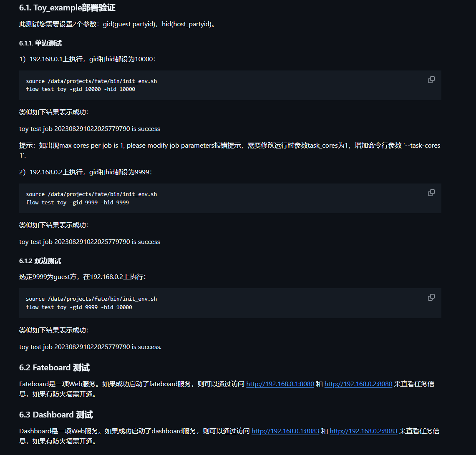Open http://192.168.0.1:8083 Dashboard link
The image size is (476, 455).
(285, 431)
